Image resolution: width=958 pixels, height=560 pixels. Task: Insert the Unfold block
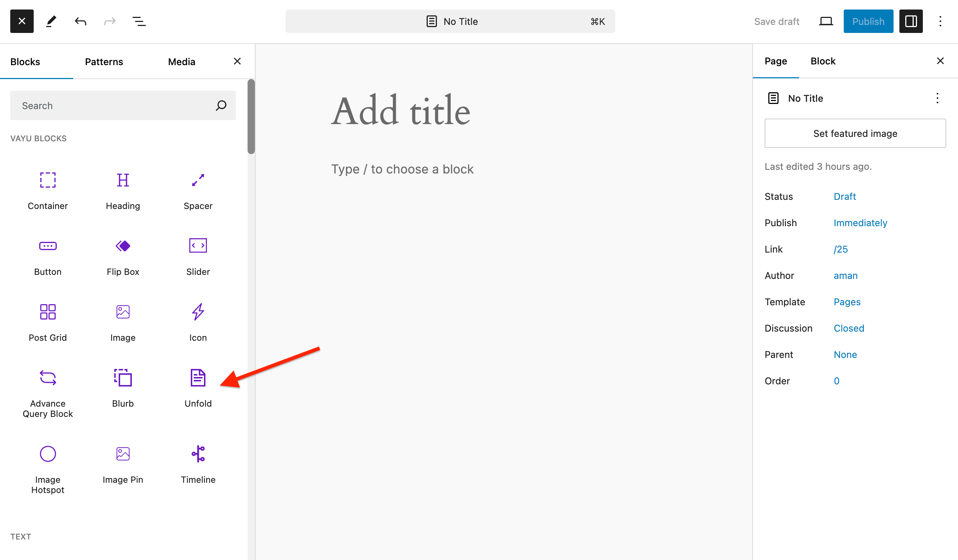pyautogui.click(x=198, y=387)
